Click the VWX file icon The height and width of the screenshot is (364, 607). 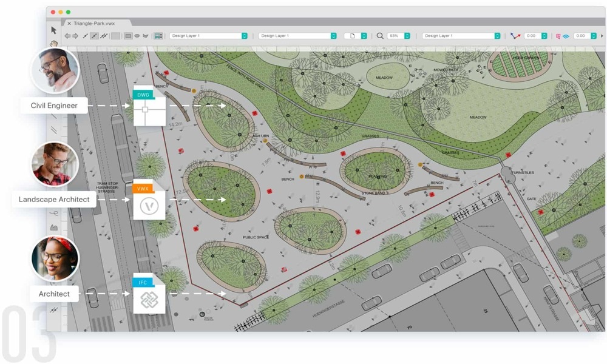[149, 200]
